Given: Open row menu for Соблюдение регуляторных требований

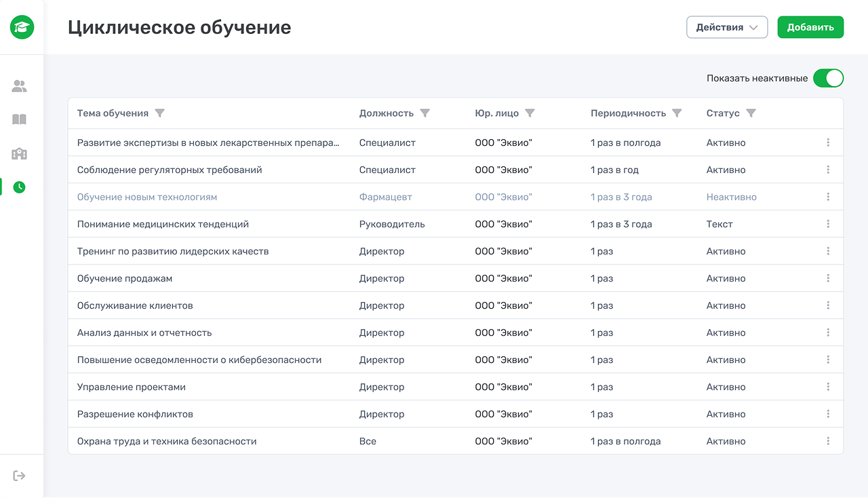Looking at the screenshot, I should tap(828, 170).
